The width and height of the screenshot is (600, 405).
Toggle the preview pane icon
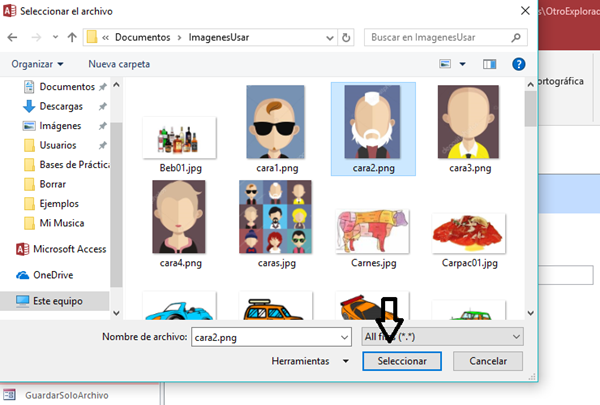(x=489, y=64)
